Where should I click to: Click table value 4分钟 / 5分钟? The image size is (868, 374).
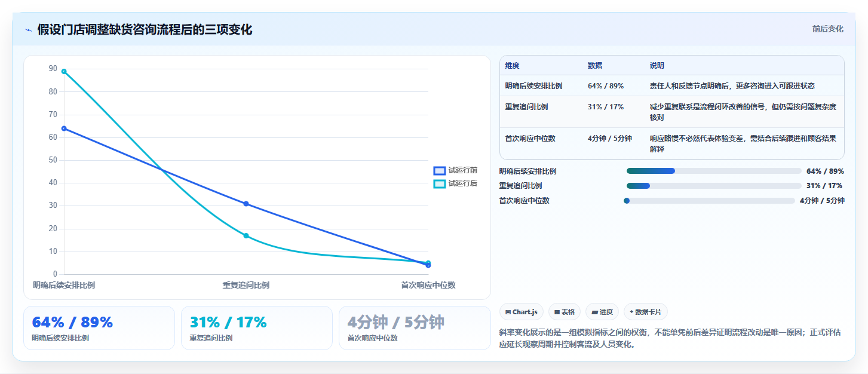click(x=610, y=139)
